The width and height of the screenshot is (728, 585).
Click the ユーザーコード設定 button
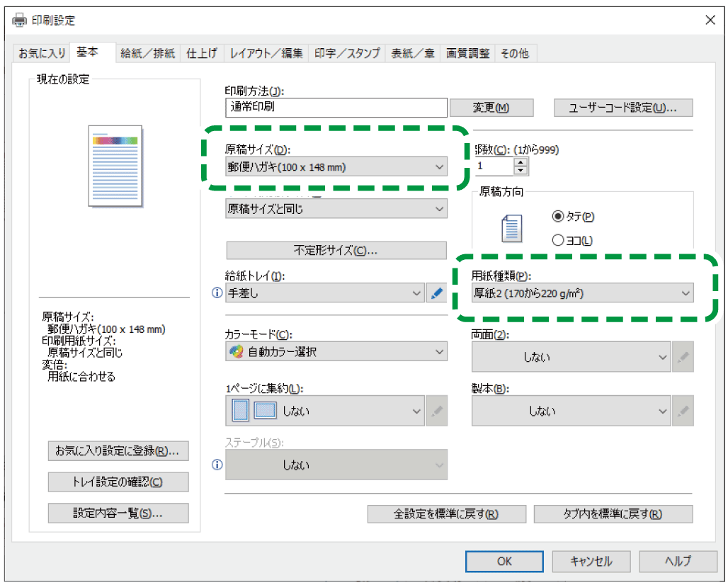[622, 108]
